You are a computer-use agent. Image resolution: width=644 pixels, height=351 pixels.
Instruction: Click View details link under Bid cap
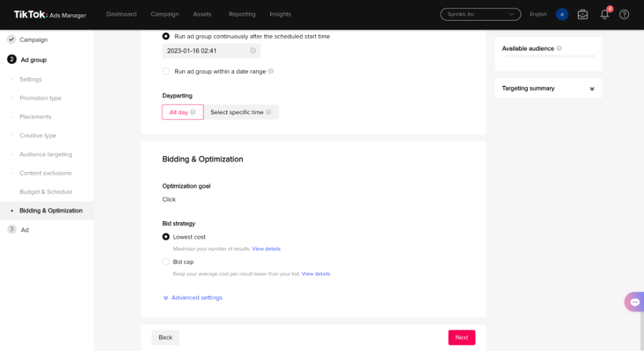click(316, 274)
